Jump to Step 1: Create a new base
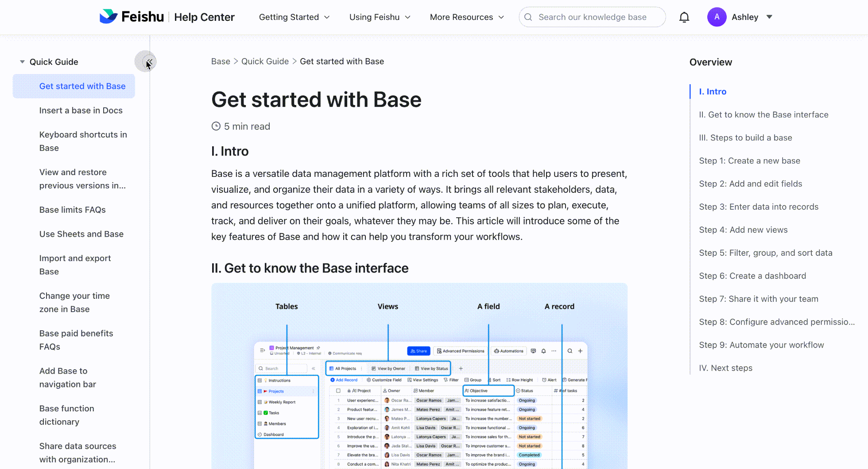868x469 pixels. pyautogui.click(x=750, y=161)
